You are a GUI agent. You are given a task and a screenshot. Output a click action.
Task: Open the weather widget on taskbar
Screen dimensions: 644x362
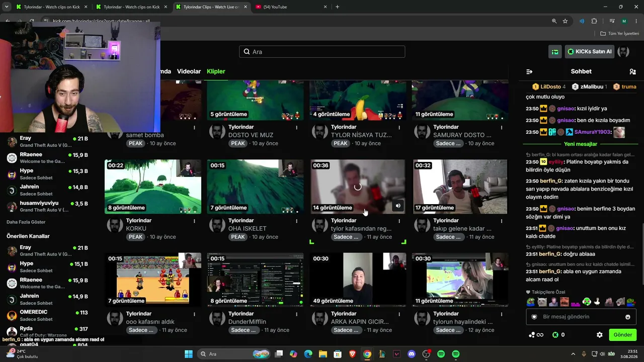point(21,354)
